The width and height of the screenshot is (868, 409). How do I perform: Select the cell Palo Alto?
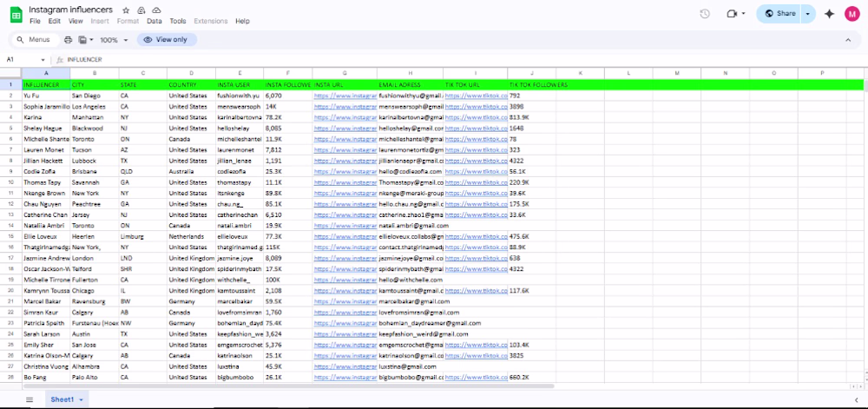click(94, 378)
